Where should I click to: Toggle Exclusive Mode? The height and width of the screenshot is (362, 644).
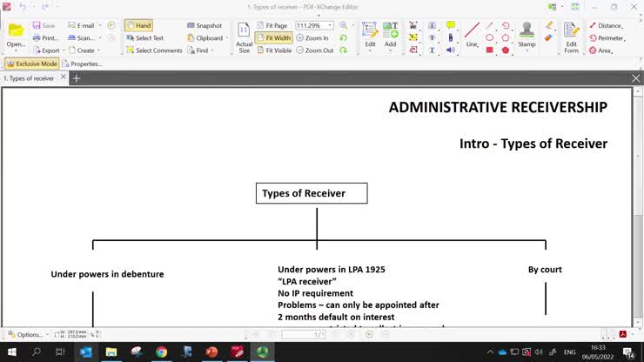click(x=31, y=64)
